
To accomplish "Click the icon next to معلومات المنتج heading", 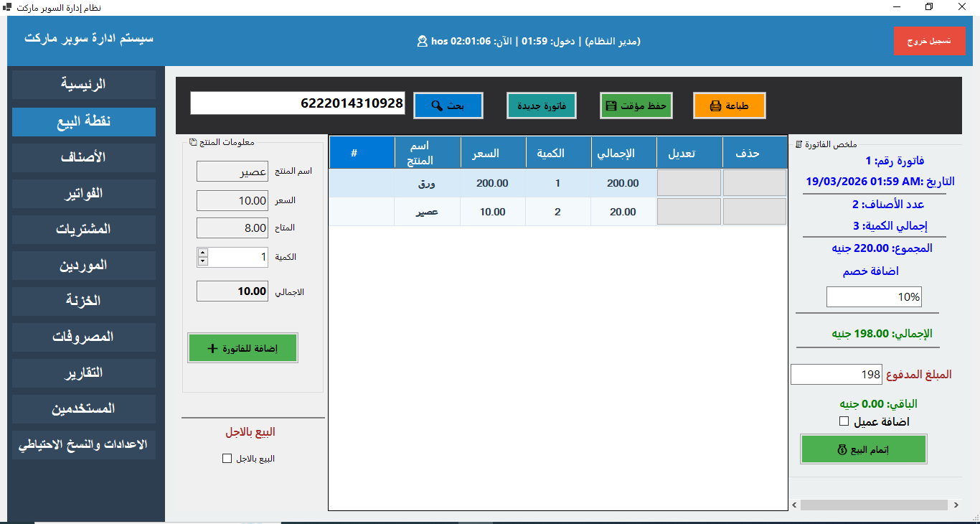I will (192, 141).
